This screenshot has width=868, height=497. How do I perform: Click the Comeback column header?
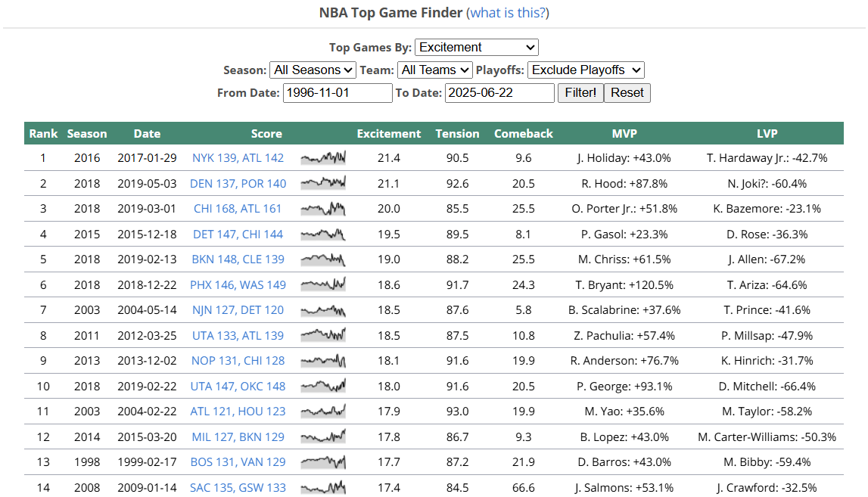point(524,134)
